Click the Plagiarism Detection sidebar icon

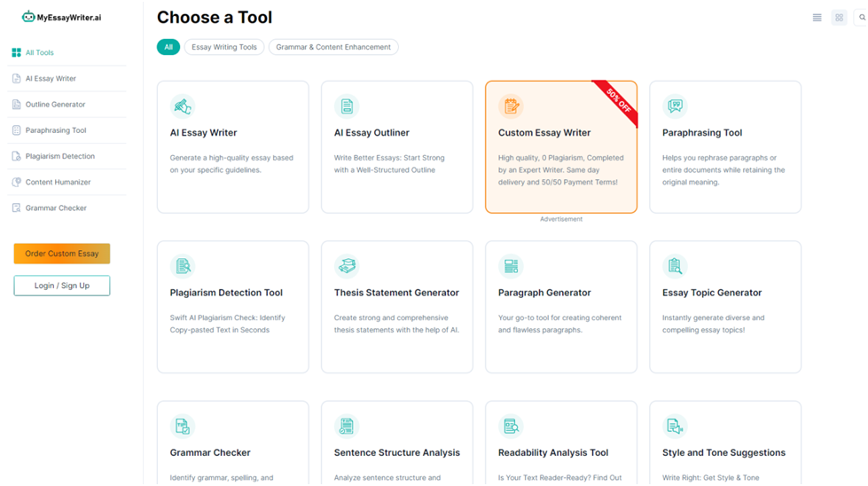16,156
